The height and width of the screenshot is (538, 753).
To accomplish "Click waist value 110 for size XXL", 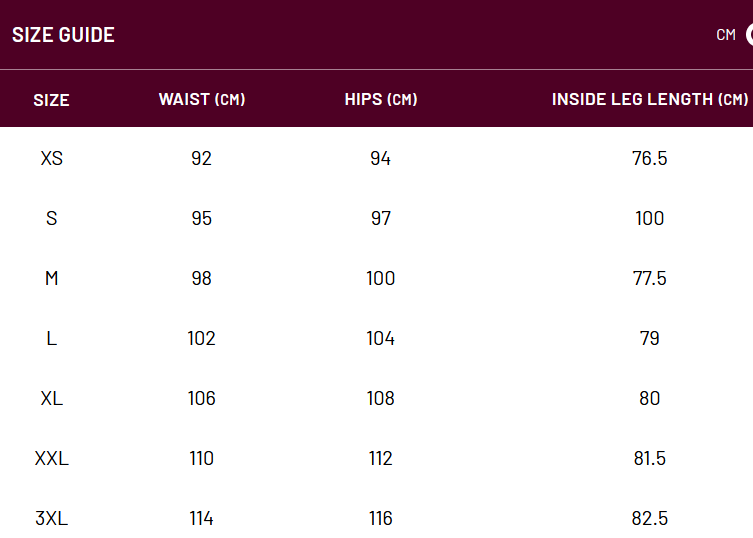I will click(x=201, y=458).
